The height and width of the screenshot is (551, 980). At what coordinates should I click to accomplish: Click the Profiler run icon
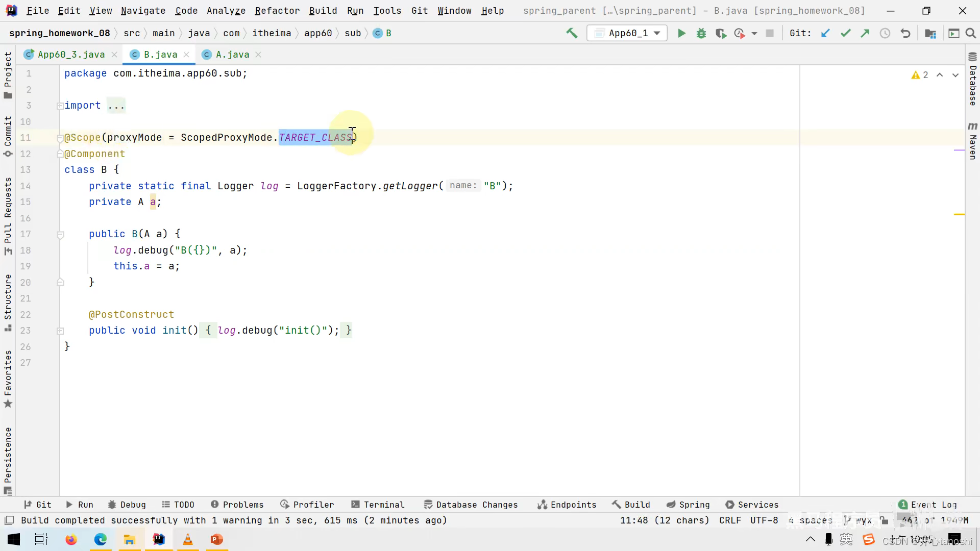(739, 33)
